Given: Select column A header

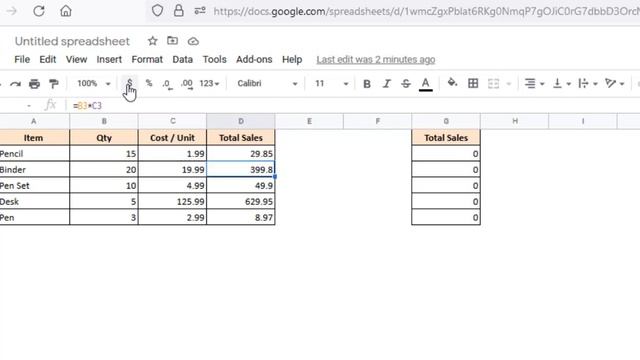Looking at the screenshot, I should pyautogui.click(x=34, y=121).
